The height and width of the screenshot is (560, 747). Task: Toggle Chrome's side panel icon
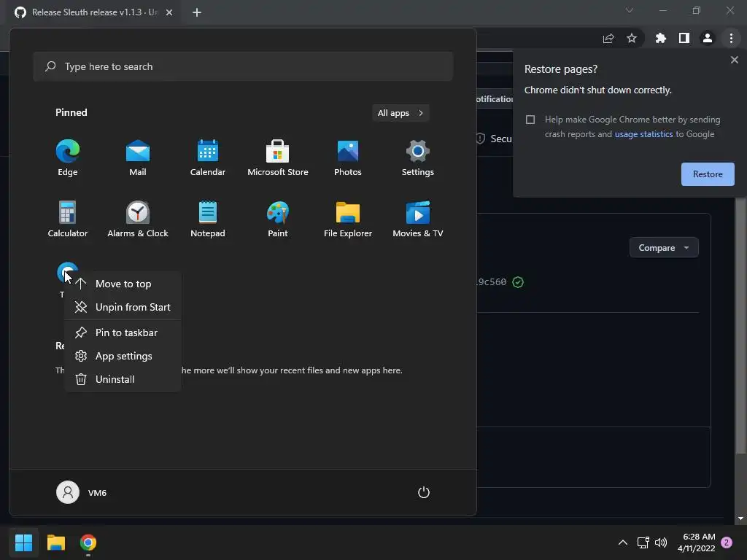684,38
